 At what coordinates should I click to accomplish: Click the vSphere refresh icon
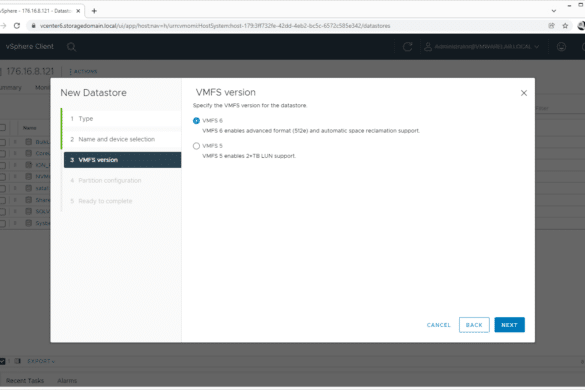(407, 47)
